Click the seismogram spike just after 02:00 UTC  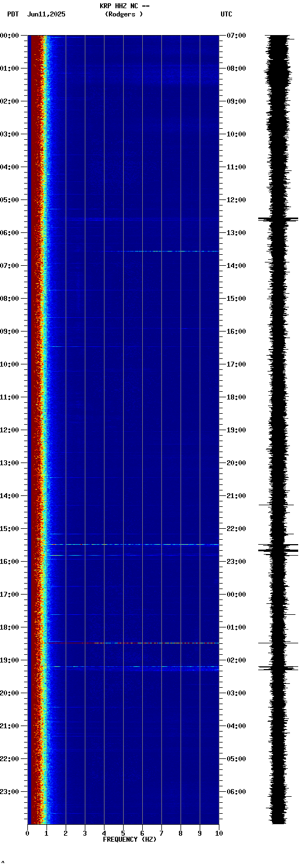[278, 668]
